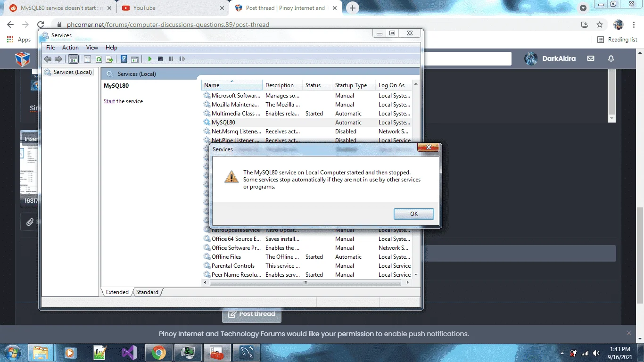Screen dimensions: 644x362
Task: Open DarkAkira's account menu on the forum
Action: [x=550, y=59]
